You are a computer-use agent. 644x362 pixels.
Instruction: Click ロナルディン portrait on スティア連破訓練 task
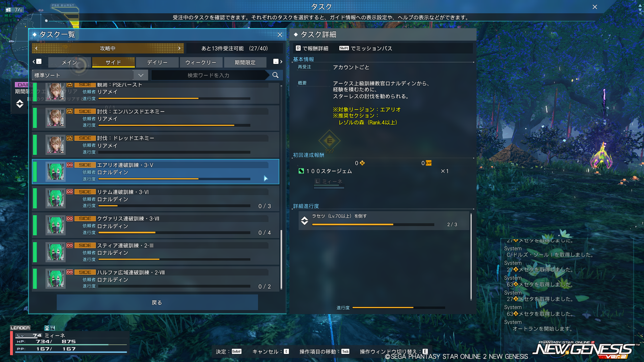pos(55,252)
